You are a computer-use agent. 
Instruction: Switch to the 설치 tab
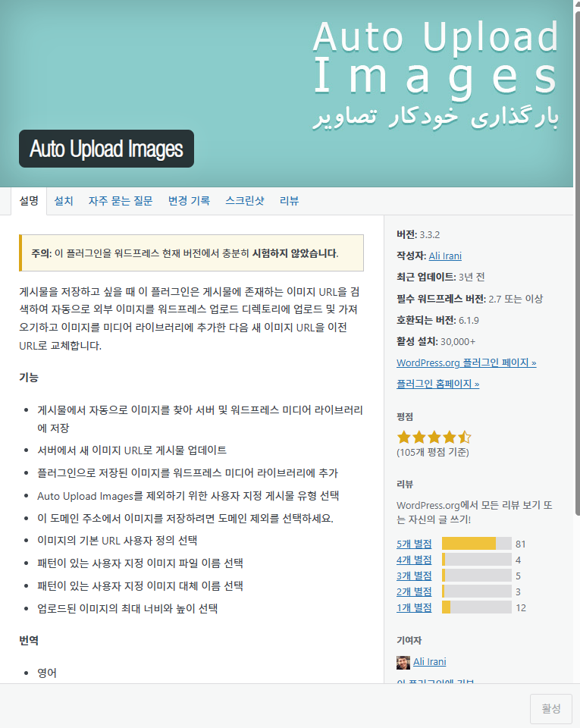(x=64, y=201)
